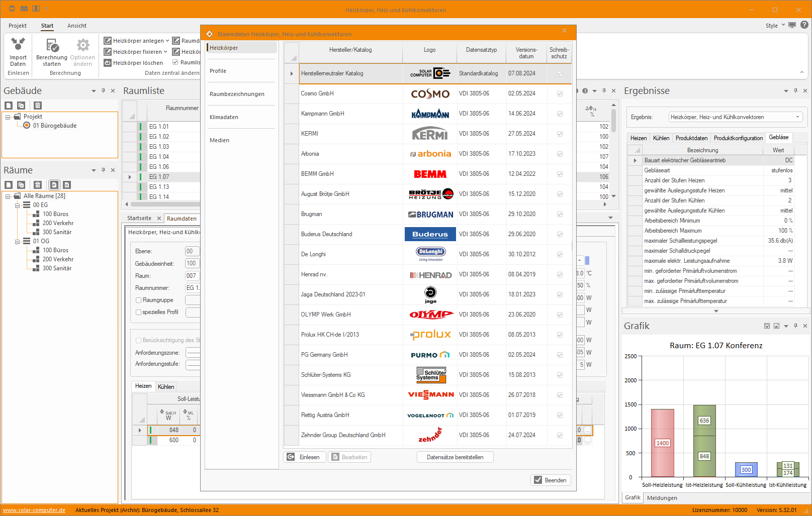Open Optionen ändern gear icon

coord(83,45)
